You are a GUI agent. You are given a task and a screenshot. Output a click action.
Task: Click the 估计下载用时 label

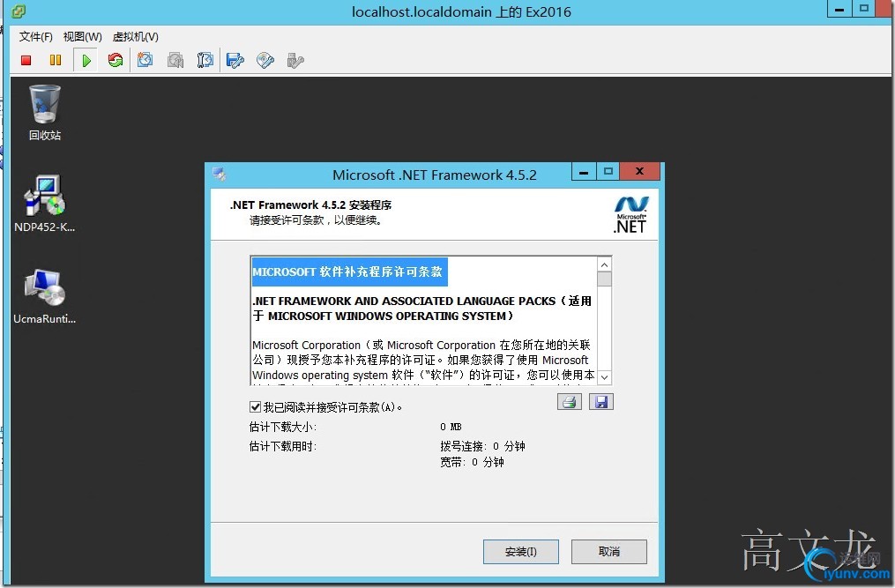click(x=282, y=446)
